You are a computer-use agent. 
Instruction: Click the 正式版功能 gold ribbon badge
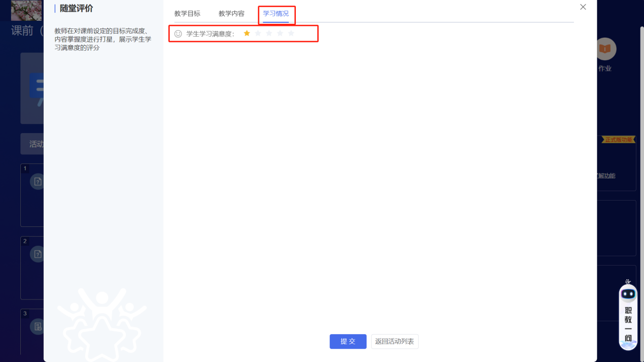coord(618,139)
